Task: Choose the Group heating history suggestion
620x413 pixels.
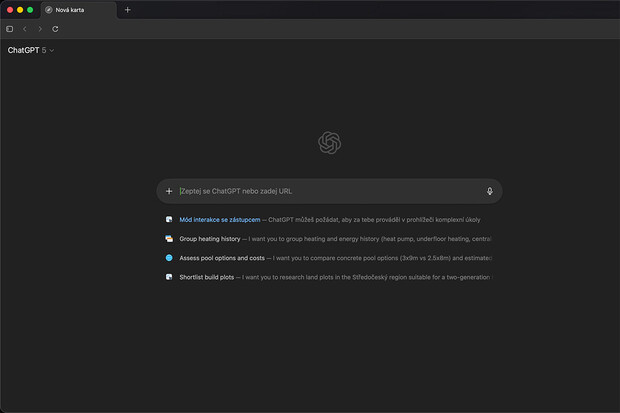Action: pos(210,239)
